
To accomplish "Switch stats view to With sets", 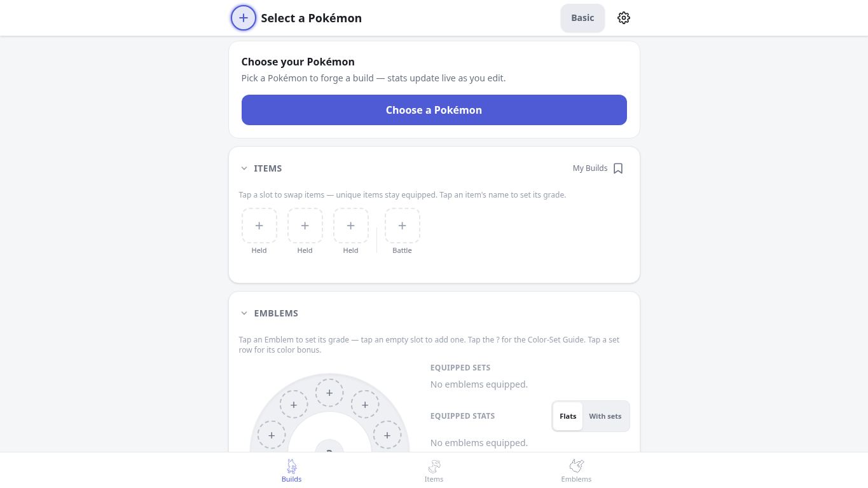I will click(605, 416).
